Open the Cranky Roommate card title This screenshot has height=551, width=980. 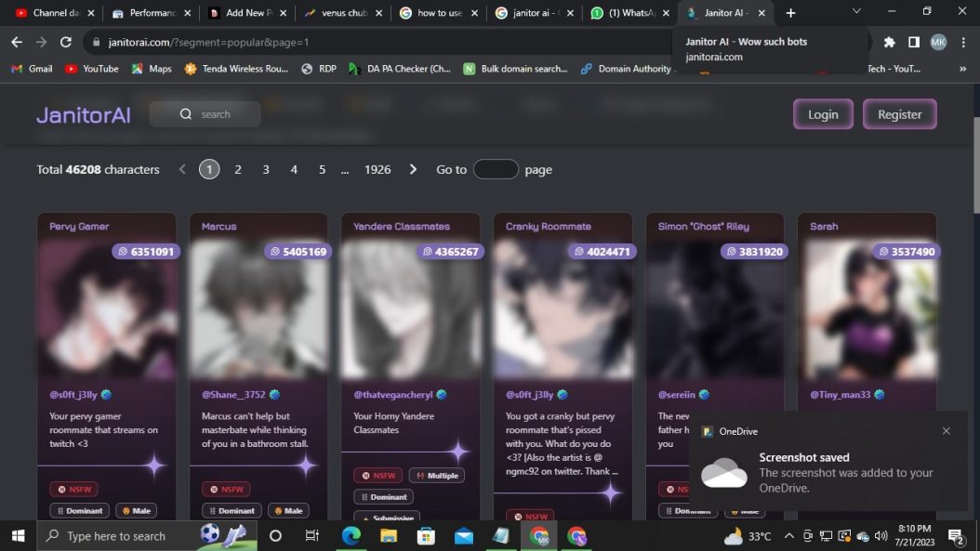(549, 226)
